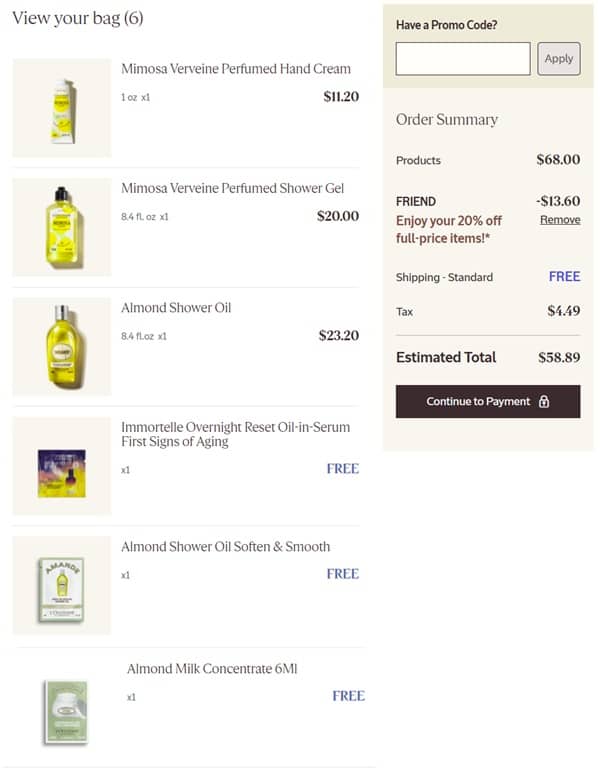Viewport: 600px width, 772px height.
Task: Click the Almond Milk Concentrate 6Ml image
Action: [66, 707]
